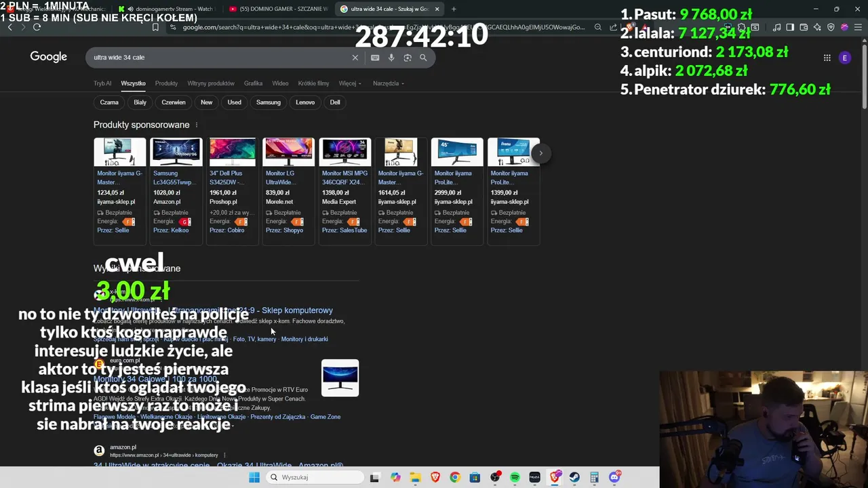Apply the Lenovo filter chip
This screenshot has width=868, height=488.
305,102
